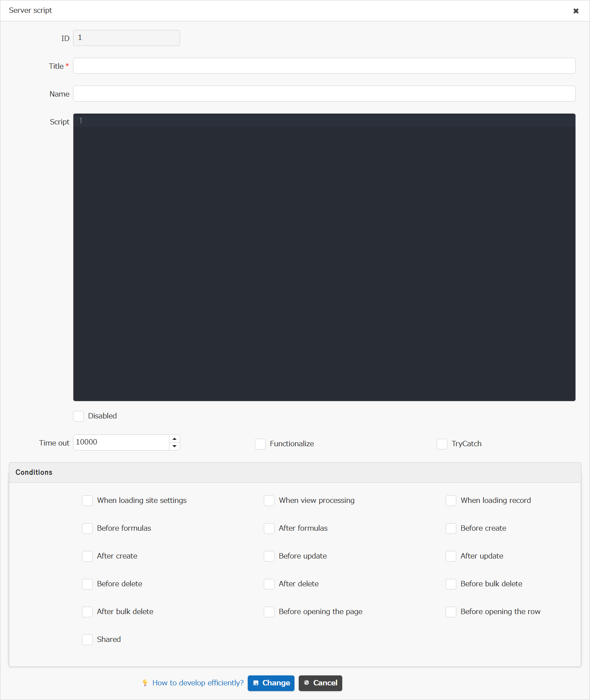Check the After formulas condition
The image size is (590, 700).
tap(269, 529)
